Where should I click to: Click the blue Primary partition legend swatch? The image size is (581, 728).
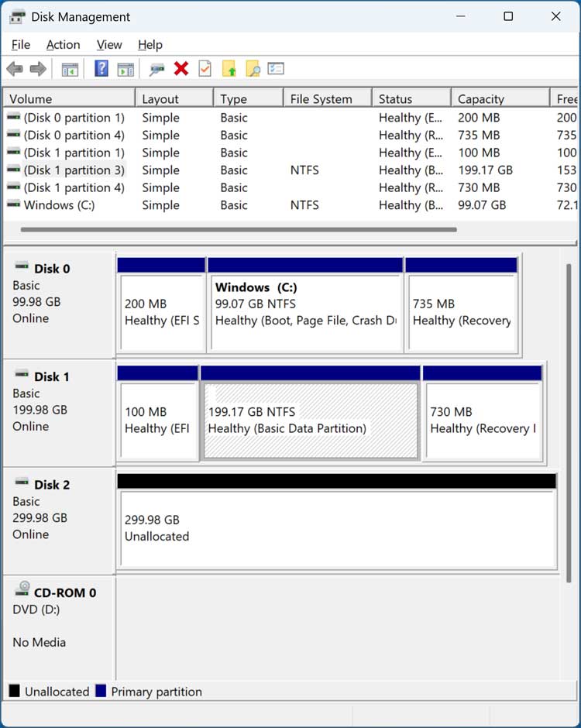pyautogui.click(x=101, y=690)
